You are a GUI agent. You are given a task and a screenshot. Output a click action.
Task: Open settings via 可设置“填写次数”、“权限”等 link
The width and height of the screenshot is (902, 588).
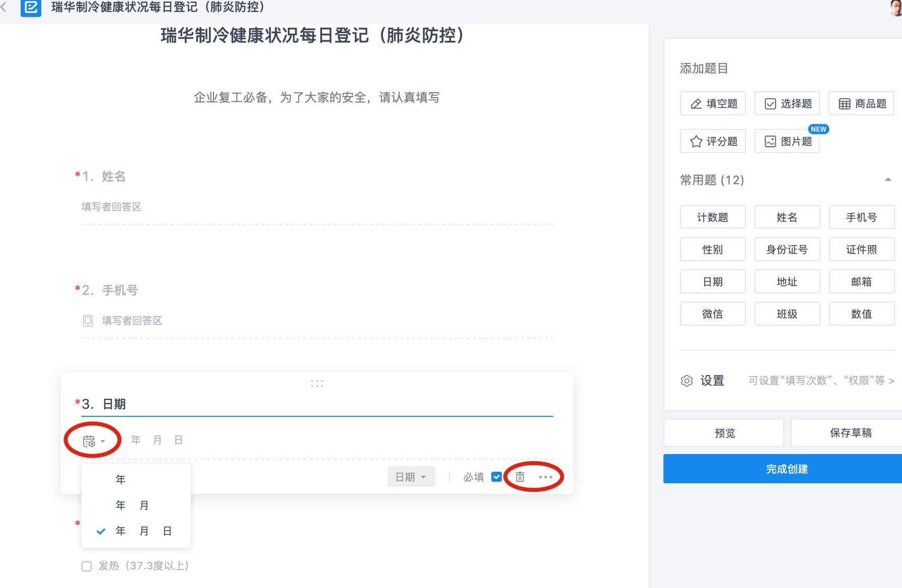tap(821, 381)
